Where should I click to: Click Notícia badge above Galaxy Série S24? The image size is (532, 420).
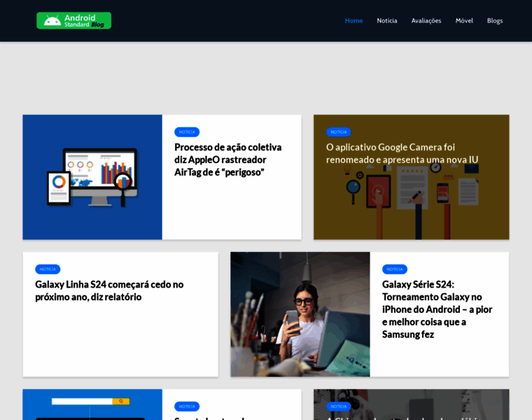395,269
